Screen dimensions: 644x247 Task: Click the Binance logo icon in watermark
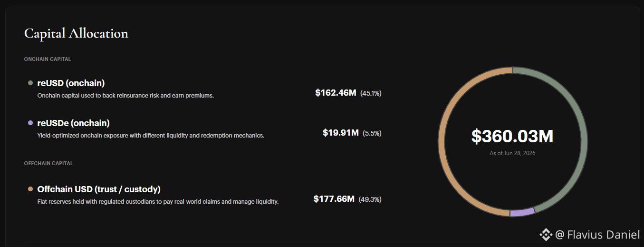[x=546, y=234]
